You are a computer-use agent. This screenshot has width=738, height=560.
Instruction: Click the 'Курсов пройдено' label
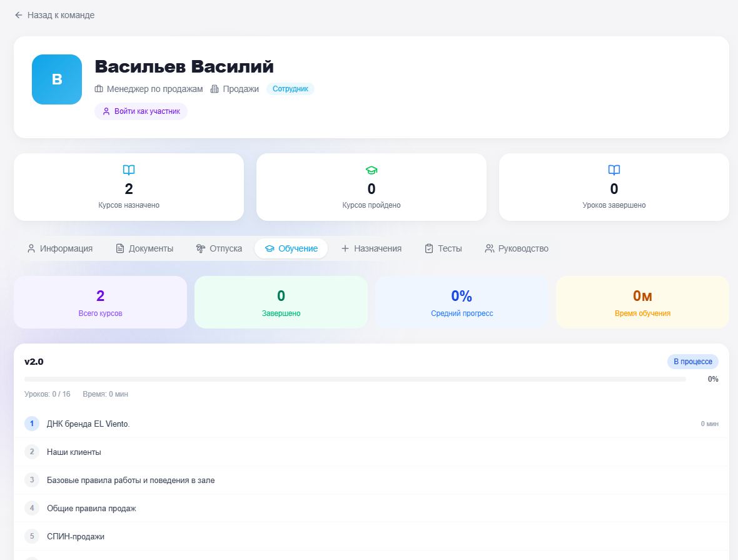coord(372,205)
